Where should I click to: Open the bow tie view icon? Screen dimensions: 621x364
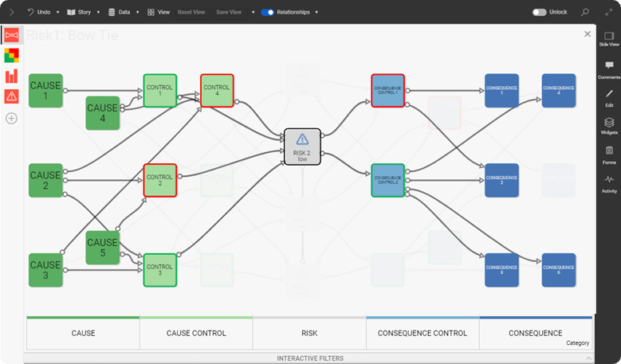pos(11,36)
